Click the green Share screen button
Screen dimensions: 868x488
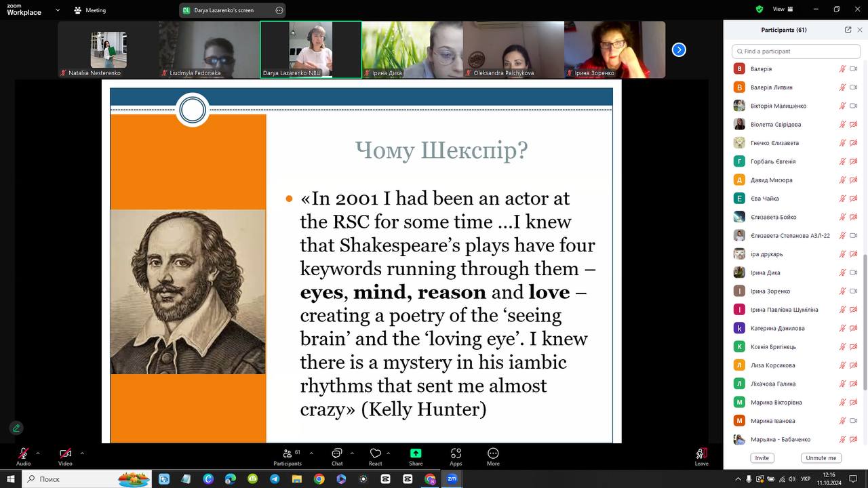point(416,456)
